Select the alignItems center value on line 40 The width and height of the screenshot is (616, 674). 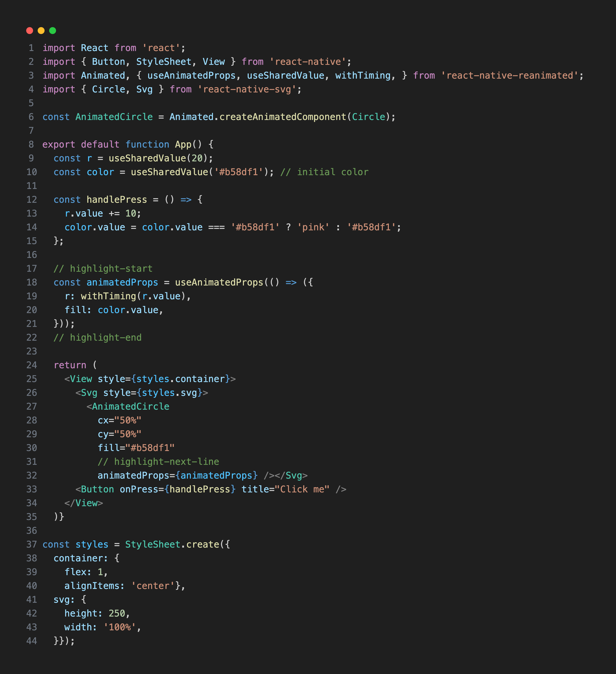(x=152, y=586)
